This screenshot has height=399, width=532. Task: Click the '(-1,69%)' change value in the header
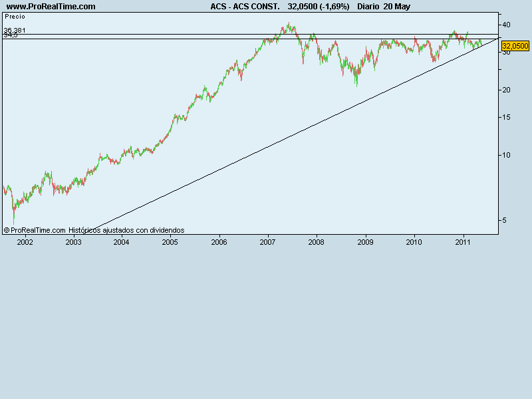tap(334, 7)
